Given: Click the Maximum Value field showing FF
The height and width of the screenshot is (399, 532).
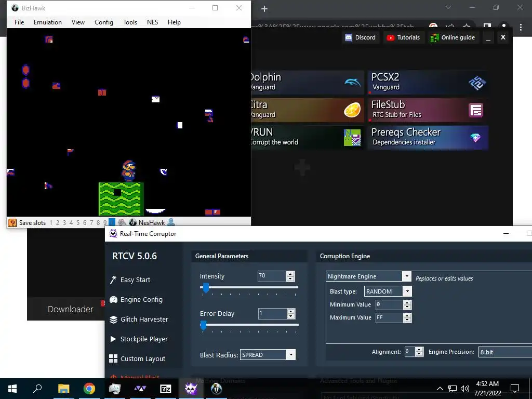Looking at the screenshot, I should [x=389, y=317].
